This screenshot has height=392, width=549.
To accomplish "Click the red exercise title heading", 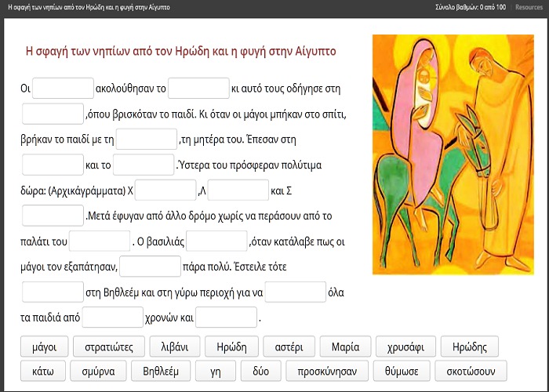I will pos(181,51).
